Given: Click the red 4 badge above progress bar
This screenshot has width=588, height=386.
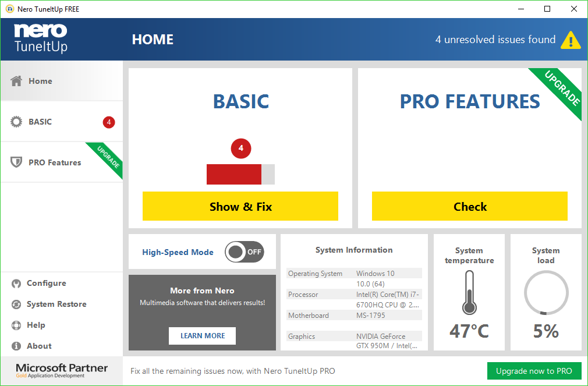Looking at the screenshot, I should point(241,148).
